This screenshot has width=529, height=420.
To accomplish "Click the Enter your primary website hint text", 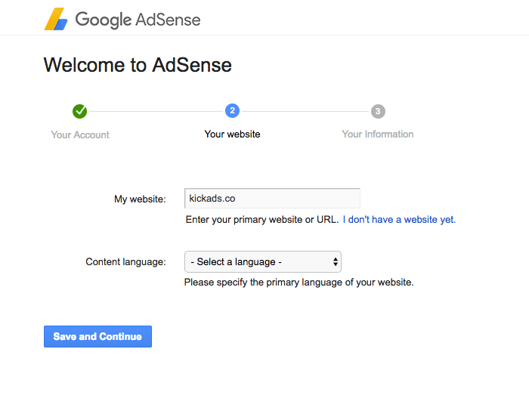I will click(x=261, y=220).
